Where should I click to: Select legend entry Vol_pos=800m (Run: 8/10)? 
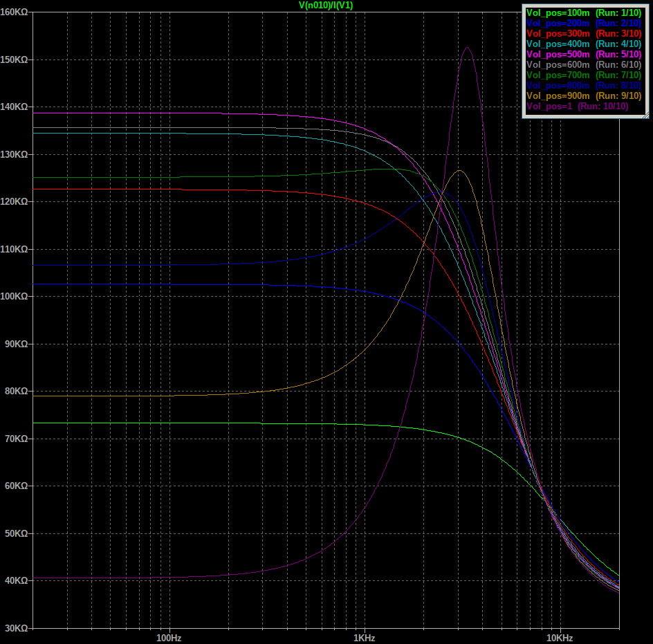coord(584,86)
